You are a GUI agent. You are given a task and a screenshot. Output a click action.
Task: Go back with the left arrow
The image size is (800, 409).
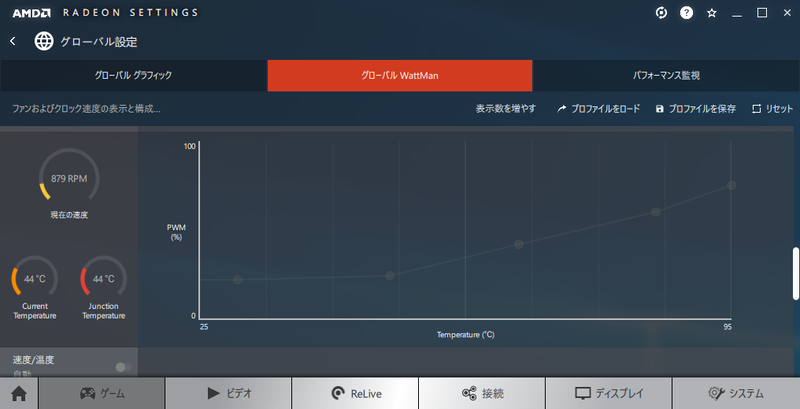13,41
